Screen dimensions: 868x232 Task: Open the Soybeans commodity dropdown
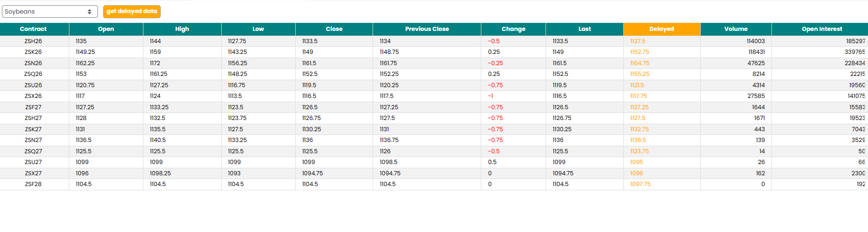coord(49,12)
